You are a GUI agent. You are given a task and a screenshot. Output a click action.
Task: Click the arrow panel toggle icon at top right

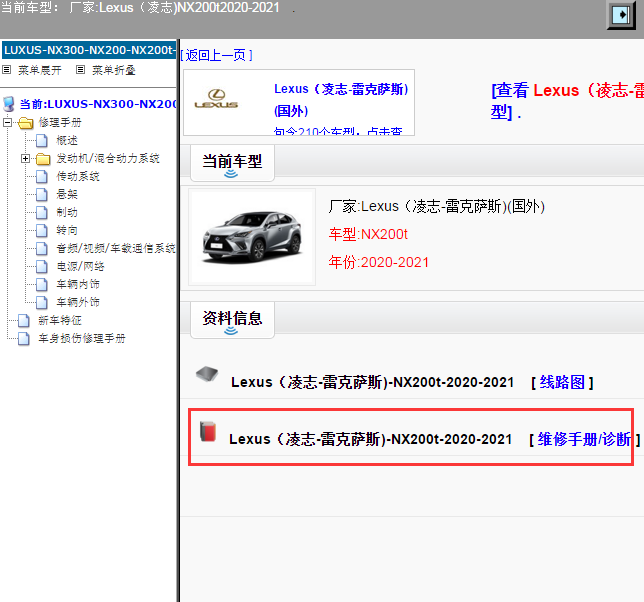click(621, 15)
